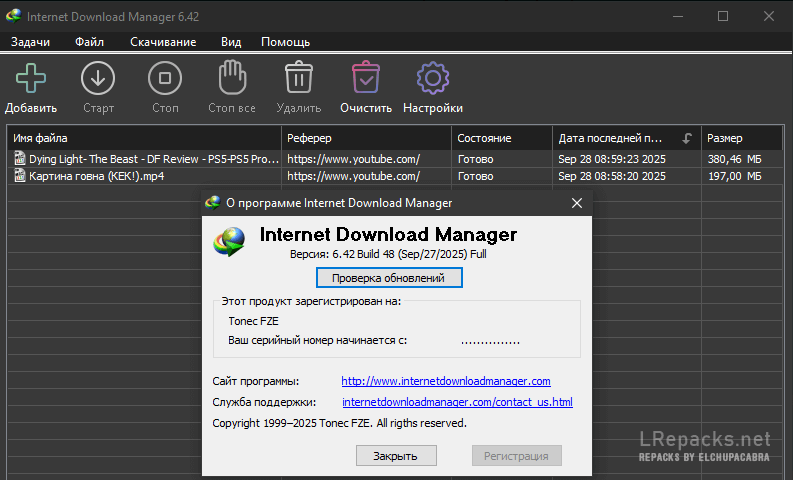Click the Проверка обновлений button
This screenshot has width=793, height=480.
389,278
